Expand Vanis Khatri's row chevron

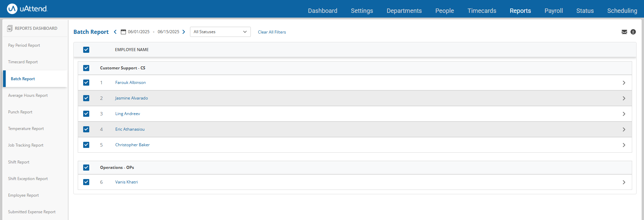(624, 182)
